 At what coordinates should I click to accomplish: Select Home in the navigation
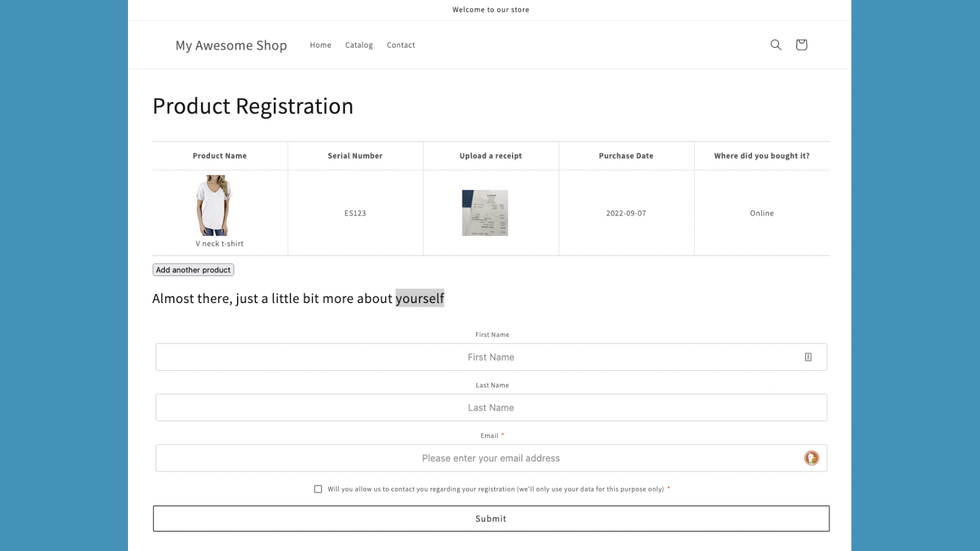click(x=320, y=45)
